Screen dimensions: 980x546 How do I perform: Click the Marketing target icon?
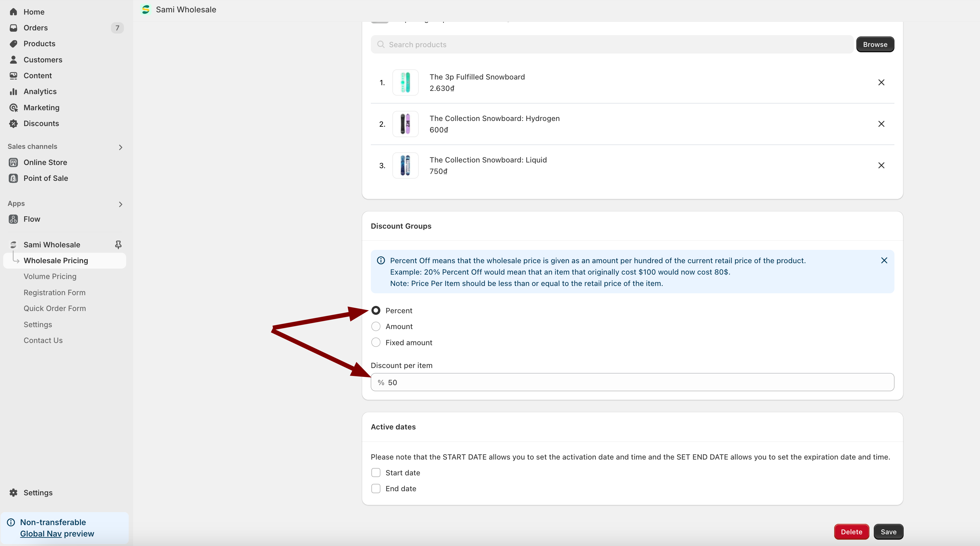[x=13, y=108]
